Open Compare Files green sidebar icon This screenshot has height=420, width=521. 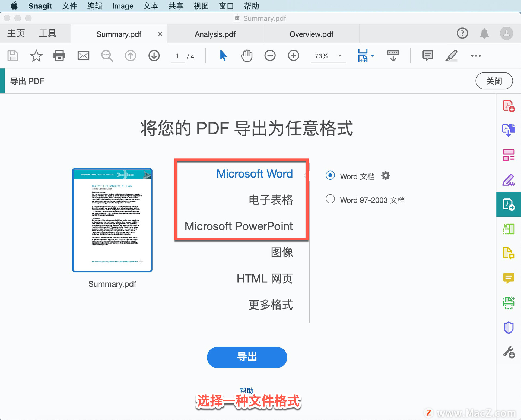[x=509, y=229]
